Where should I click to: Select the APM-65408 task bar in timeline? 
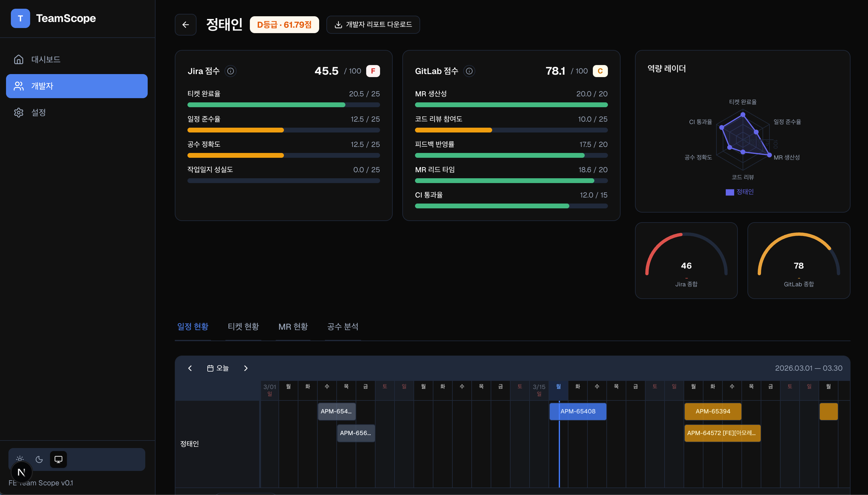pyautogui.click(x=577, y=411)
